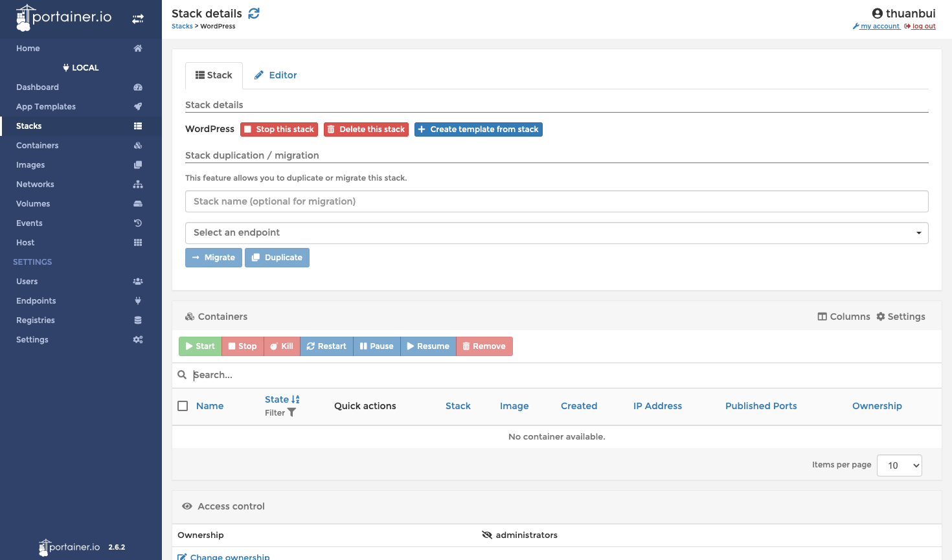Open the my account link
The height and width of the screenshot is (560, 952).
(x=877, y=27)
